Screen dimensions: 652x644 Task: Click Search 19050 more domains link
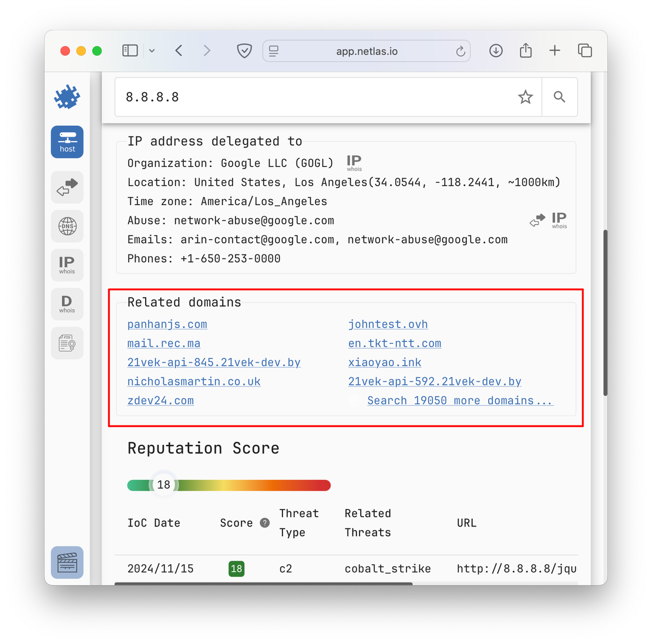click(460, 400)
